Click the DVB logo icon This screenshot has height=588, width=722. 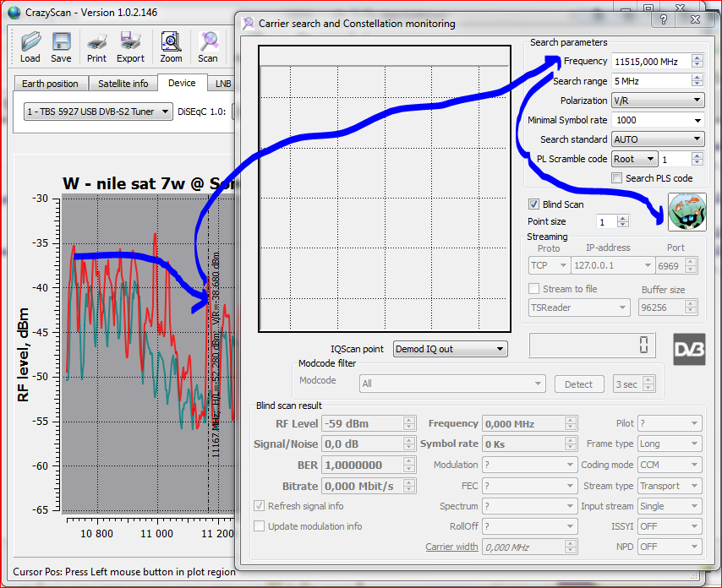pos(688,349)
